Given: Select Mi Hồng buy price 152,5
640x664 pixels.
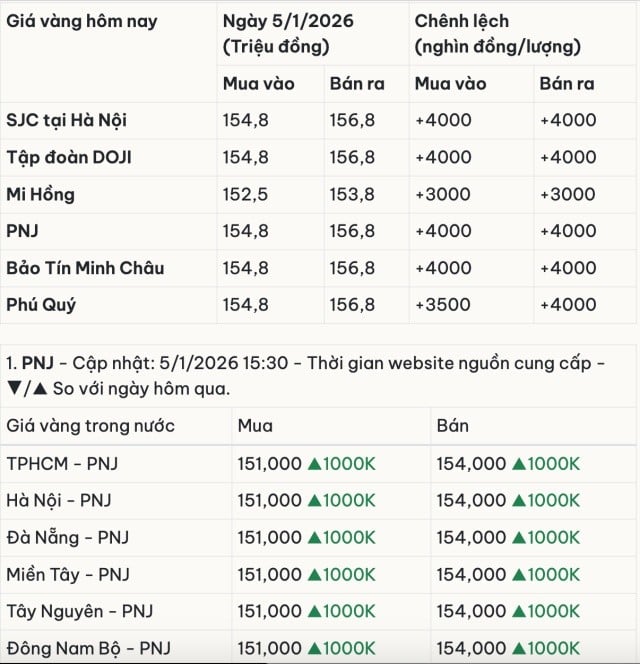Looking at the screenshot, I should pyautogui.click(x=246, y=194).
